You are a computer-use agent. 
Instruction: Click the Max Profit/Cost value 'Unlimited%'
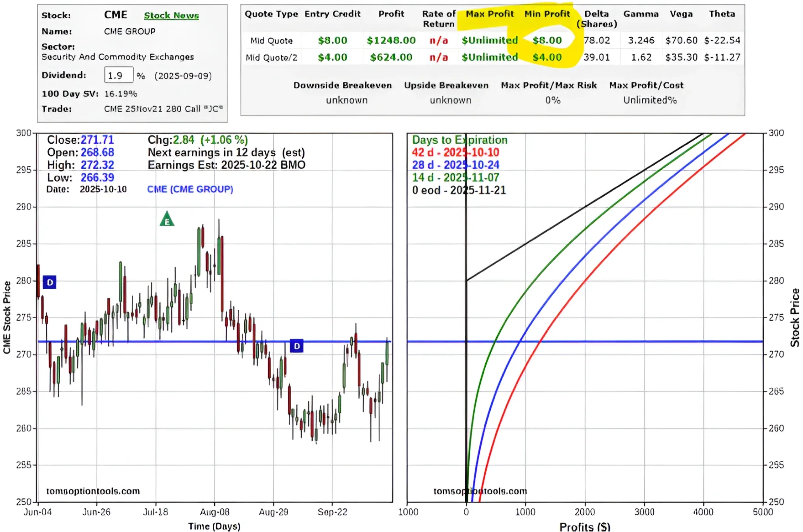pos(650,100)
